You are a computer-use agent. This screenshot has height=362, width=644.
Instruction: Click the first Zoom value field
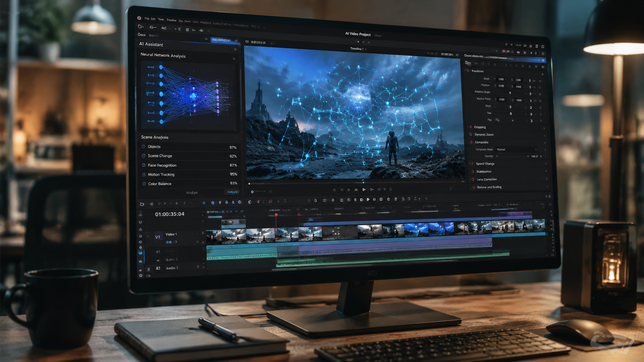click(x=501, y=79)
